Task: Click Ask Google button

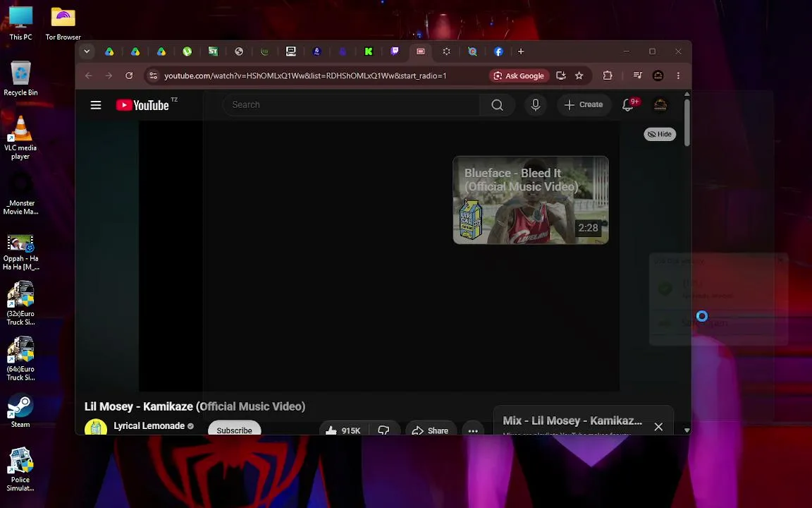Action: tap(519, 75)
